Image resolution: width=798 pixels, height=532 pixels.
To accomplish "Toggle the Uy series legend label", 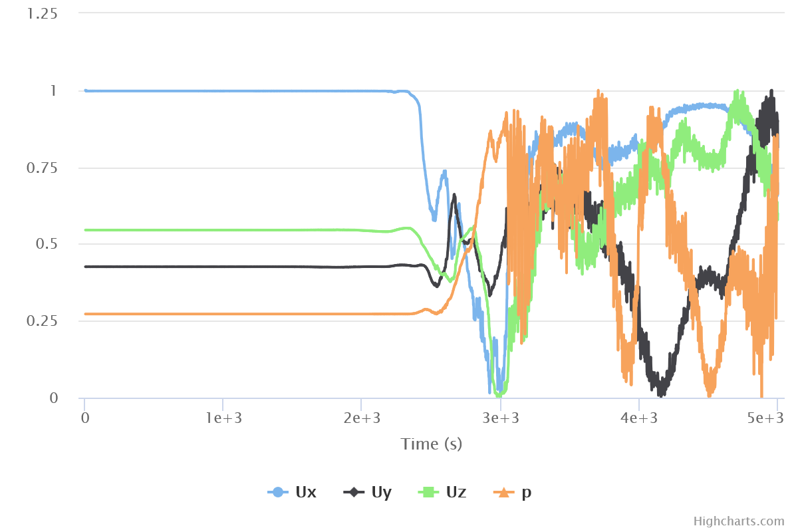I will (x=380, y=492).
